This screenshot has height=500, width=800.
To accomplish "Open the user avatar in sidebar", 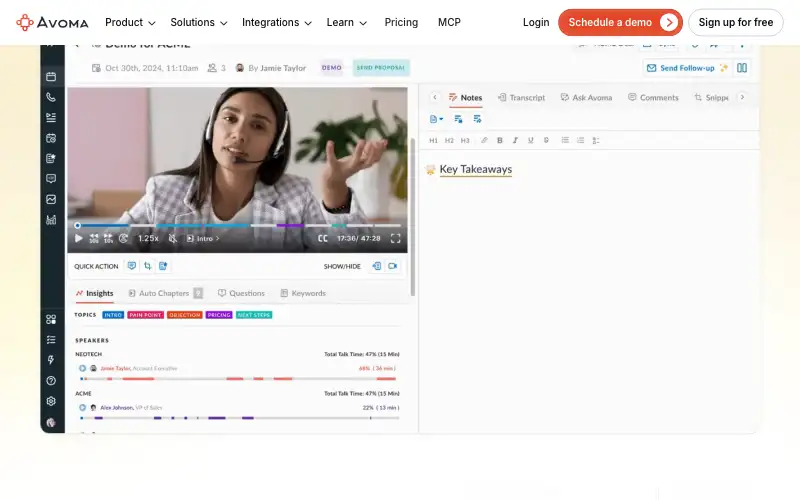I will point(51,422).
